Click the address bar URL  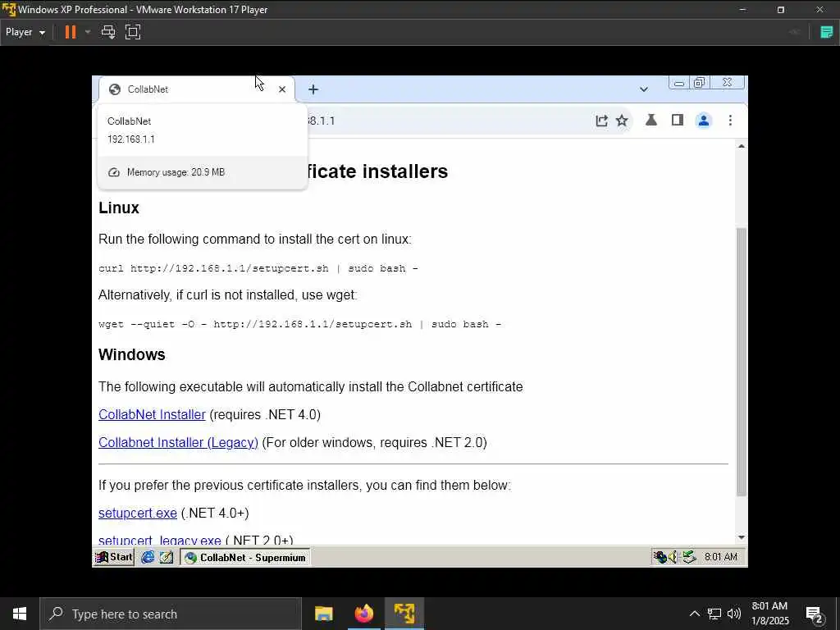point(321,121)
